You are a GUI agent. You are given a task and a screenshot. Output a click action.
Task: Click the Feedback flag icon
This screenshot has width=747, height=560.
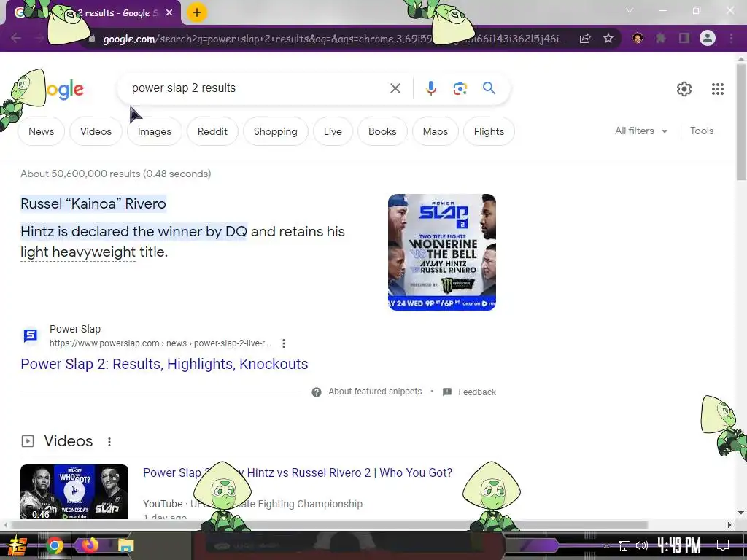(x=447, y=392)
